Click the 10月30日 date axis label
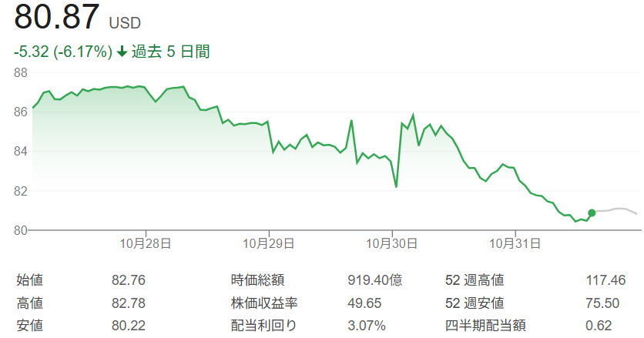 tap(392, 243)
